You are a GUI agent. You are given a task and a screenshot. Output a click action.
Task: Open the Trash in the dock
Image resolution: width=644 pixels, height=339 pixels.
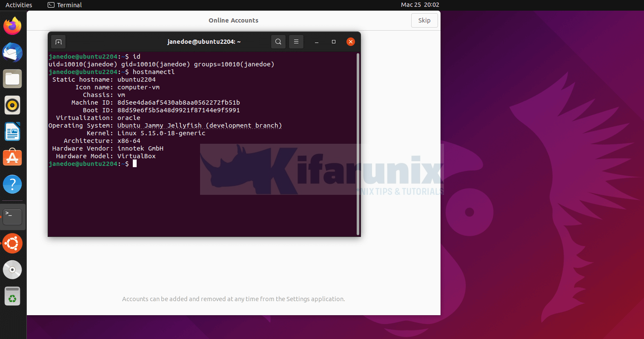click(12, 296)
